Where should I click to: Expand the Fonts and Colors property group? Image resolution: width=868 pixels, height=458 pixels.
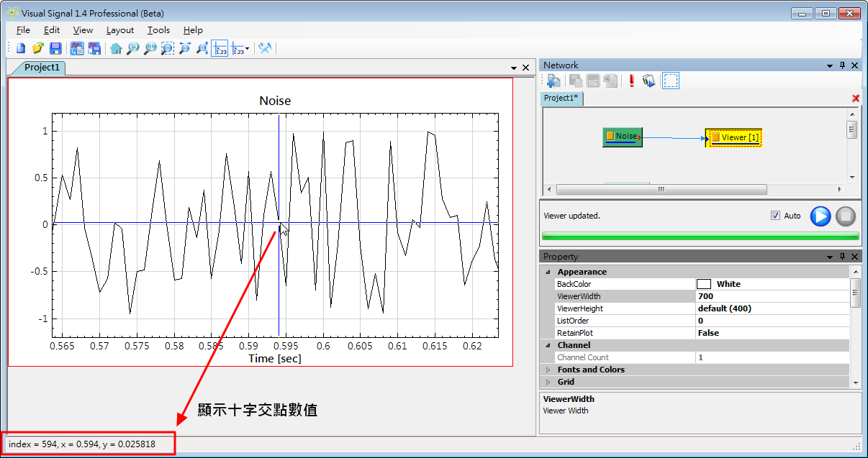548,370
